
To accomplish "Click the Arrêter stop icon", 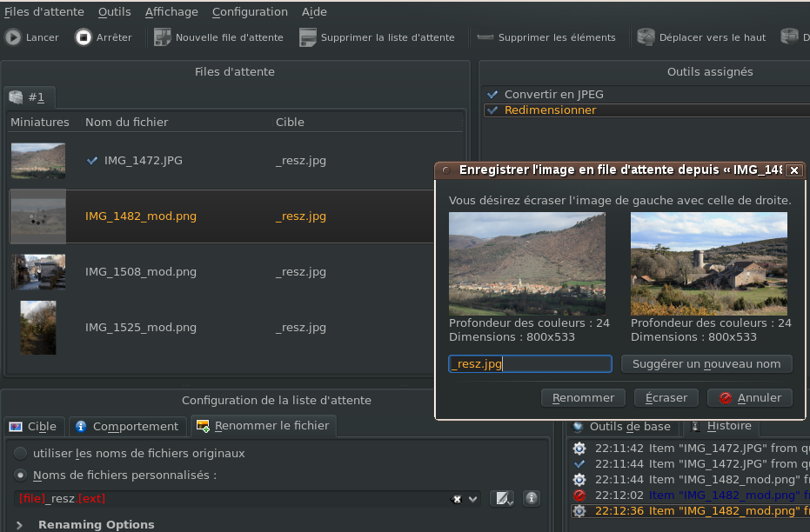I will (84, 37).
